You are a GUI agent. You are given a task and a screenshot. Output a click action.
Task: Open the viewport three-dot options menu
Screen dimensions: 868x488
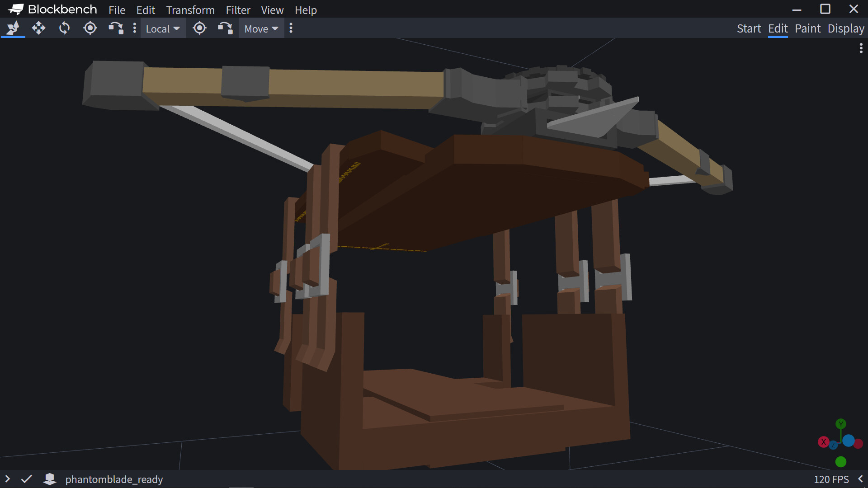[x=861, y=48]
